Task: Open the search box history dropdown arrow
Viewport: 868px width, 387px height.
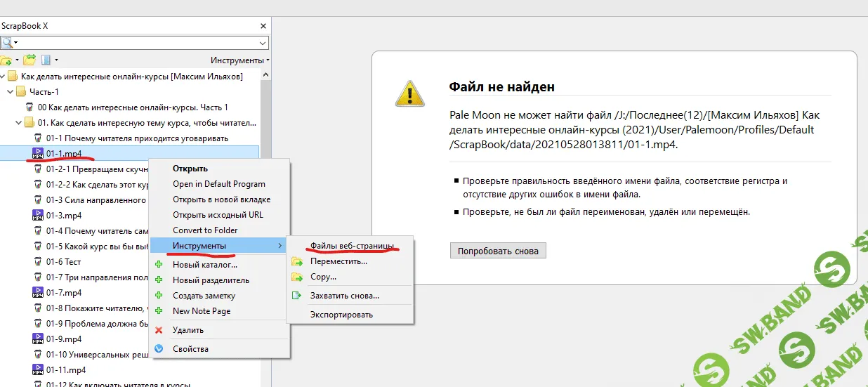Action: [x=263, y=43]
